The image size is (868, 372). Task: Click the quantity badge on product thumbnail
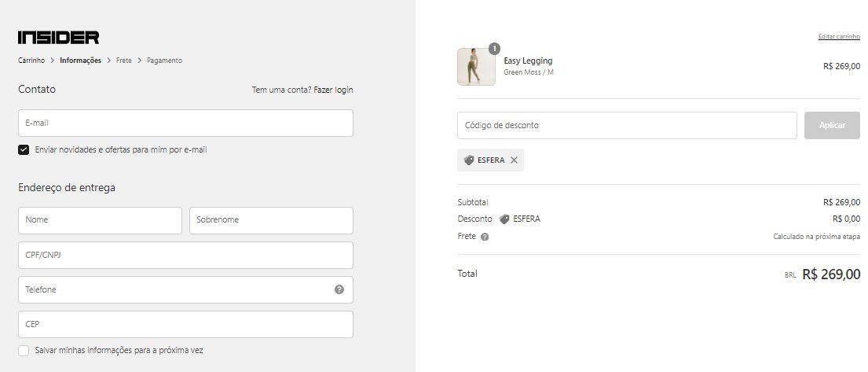(494, 49)
